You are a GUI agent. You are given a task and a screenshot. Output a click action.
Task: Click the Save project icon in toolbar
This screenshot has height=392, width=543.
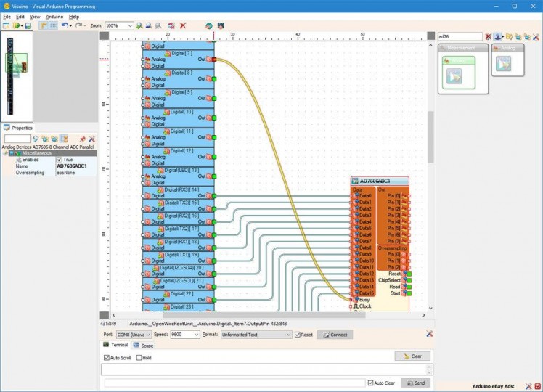(27, 25)
